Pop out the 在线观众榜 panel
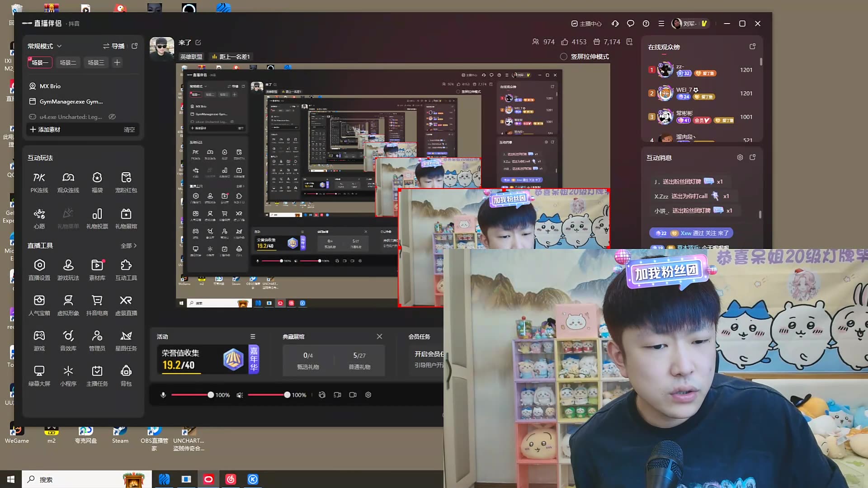The width and height of the screenshot is (868, 488). tap(752, 47)
